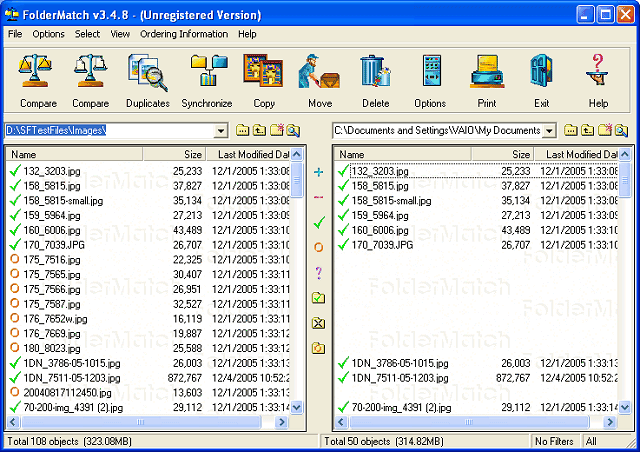Viewport: 640px width, 452px height.
Task: Create new folder in the right pane
Action: [x=605, y=130]
